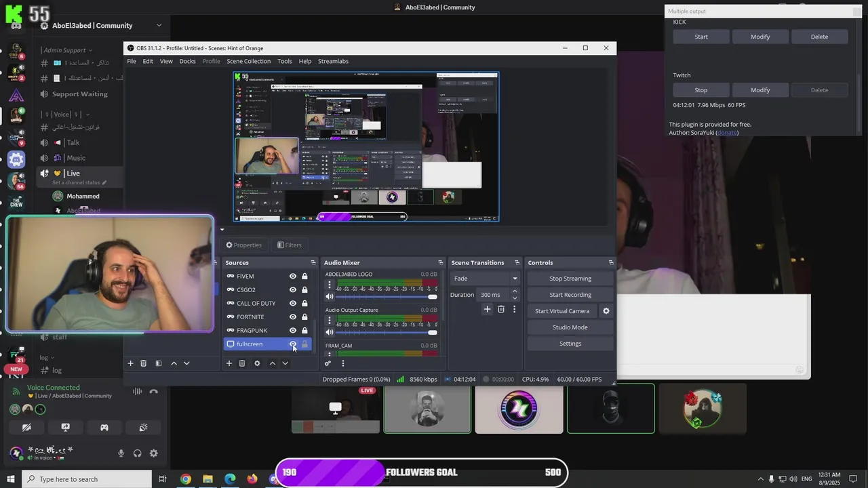The image size is (868, 488).
Task: Add a new source with the plus icon
Action: 229,363
